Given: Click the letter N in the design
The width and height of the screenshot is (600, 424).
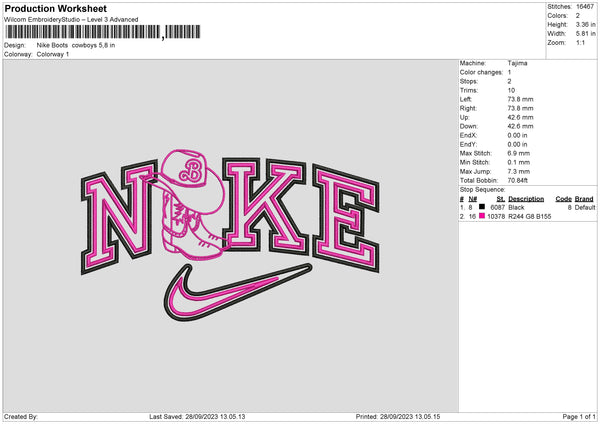Looking at the screenshot, I should point(119,217).
